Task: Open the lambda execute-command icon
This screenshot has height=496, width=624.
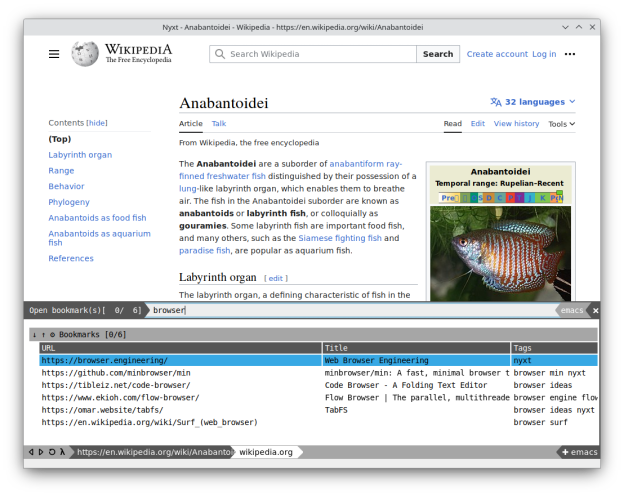Action: coord(62,452)
